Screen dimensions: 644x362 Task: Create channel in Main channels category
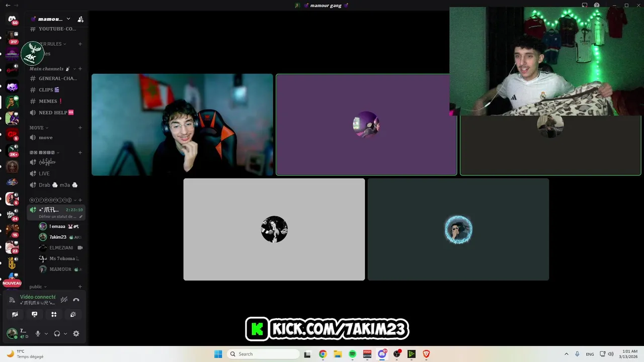80,69
